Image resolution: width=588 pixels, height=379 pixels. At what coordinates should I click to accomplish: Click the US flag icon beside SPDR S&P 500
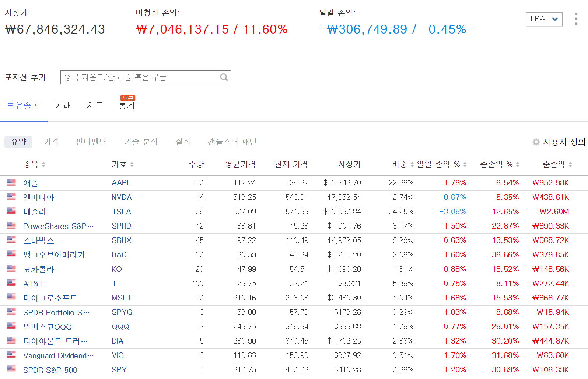pyautogui.click(x=11, y=369)
